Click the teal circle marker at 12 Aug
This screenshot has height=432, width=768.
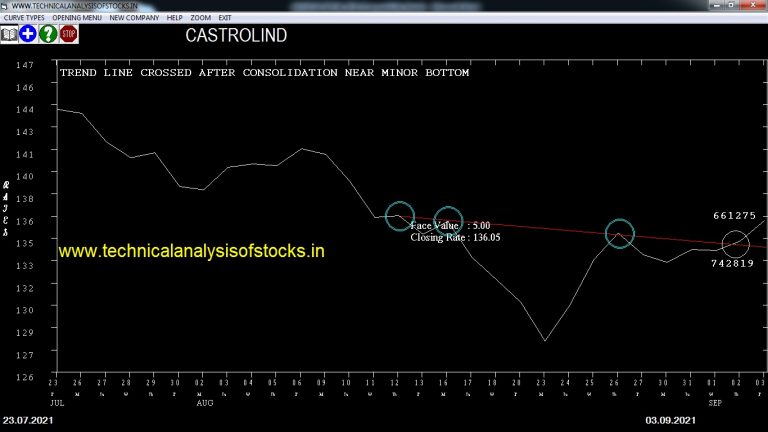tap(400, 216)
